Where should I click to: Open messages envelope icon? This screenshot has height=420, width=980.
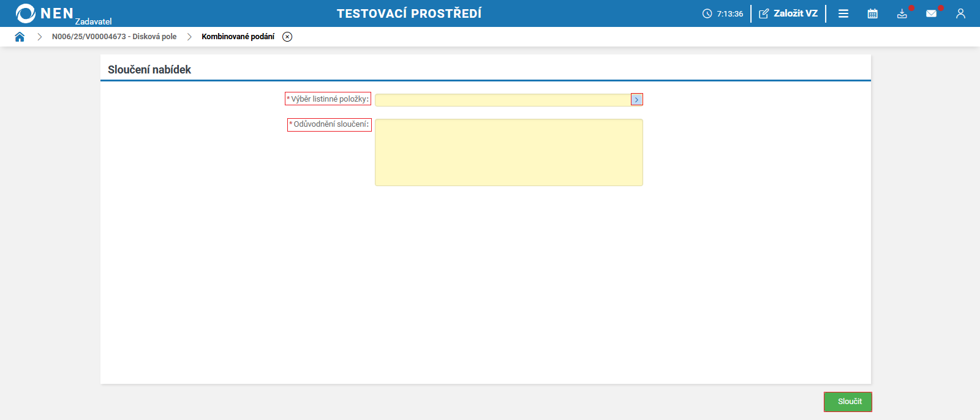[x=932, y=13]
